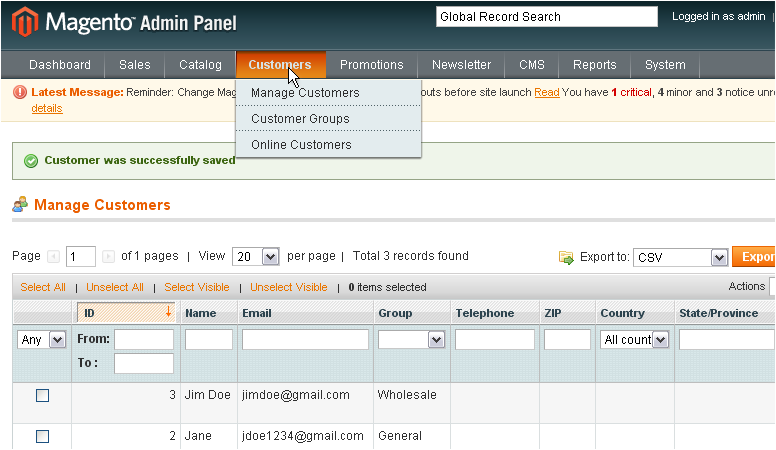
Task: Click the Manage Customers heading icon
Action: tap(20, 204)
